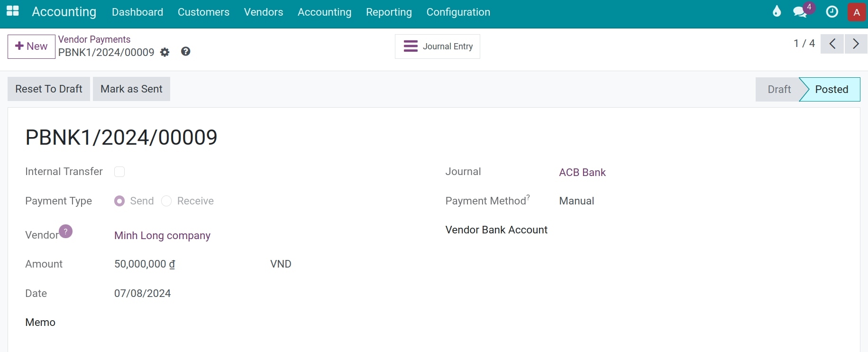Click the Manual payment method value
This screenshot has width=868, height=352.
point(576,201)
